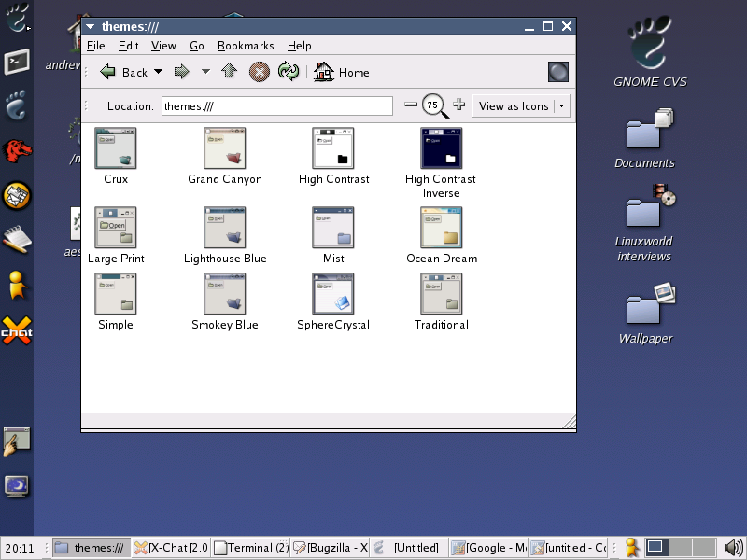Open the Edit menu
The image size is (747, 560).
pyautogui.click(x=128, y=46)
